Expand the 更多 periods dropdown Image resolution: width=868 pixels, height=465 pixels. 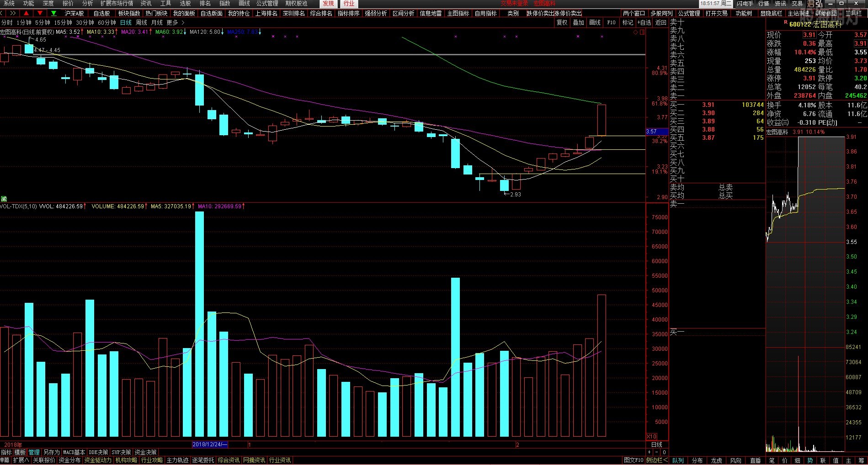pos(176,22)
